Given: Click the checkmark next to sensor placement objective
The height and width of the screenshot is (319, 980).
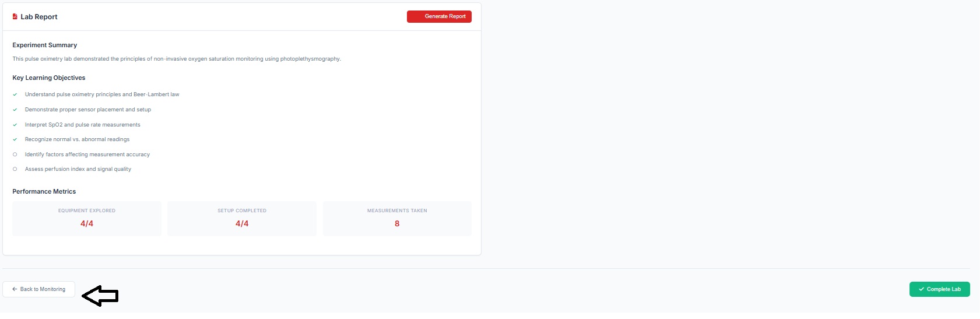Looking at the screenshot, I should [15, 110].
